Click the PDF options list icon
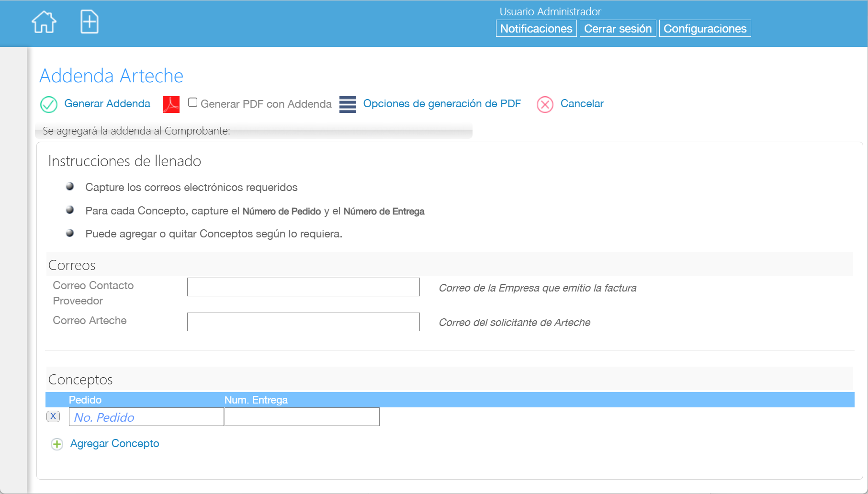 (x=348, y=104)
